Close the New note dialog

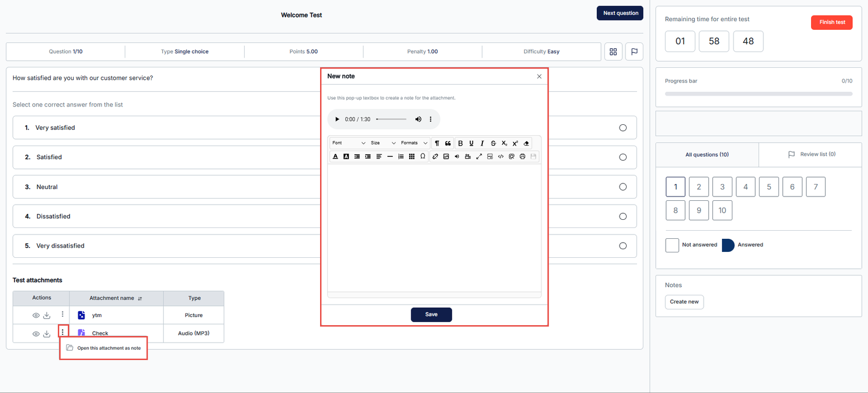(539, 77)
